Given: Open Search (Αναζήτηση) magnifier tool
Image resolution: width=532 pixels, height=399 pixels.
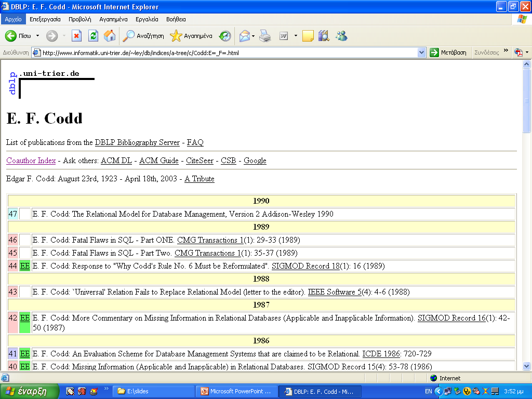Looking at the screenshot, I should coord(143,36).
